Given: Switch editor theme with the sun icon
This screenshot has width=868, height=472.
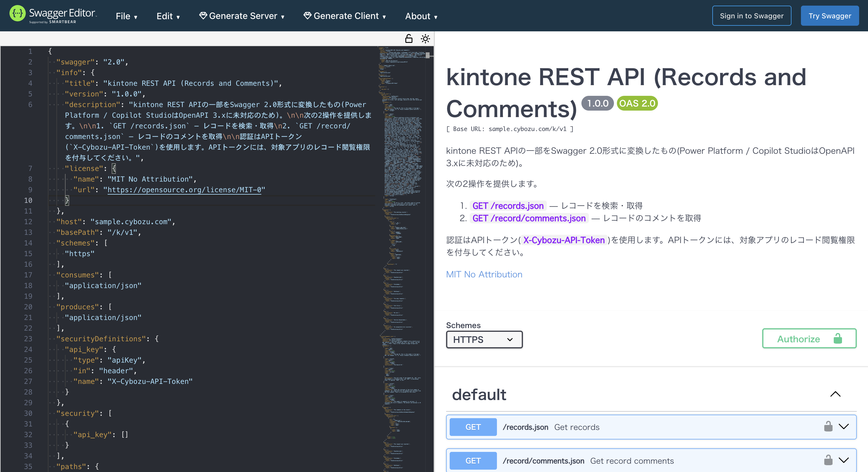Looking at the screenshot, I should pos(425,39).
